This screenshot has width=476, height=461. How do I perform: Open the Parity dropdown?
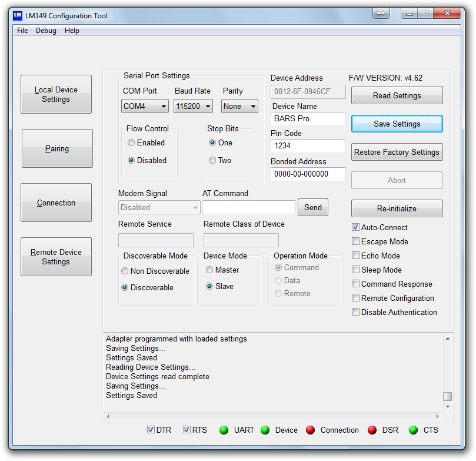(240, 107)
